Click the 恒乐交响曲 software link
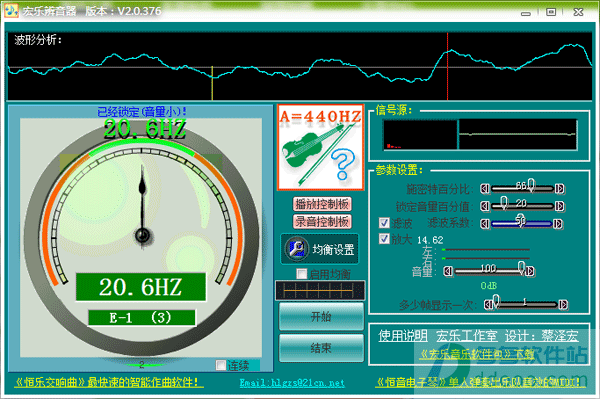600x399 pixels. 108,382
